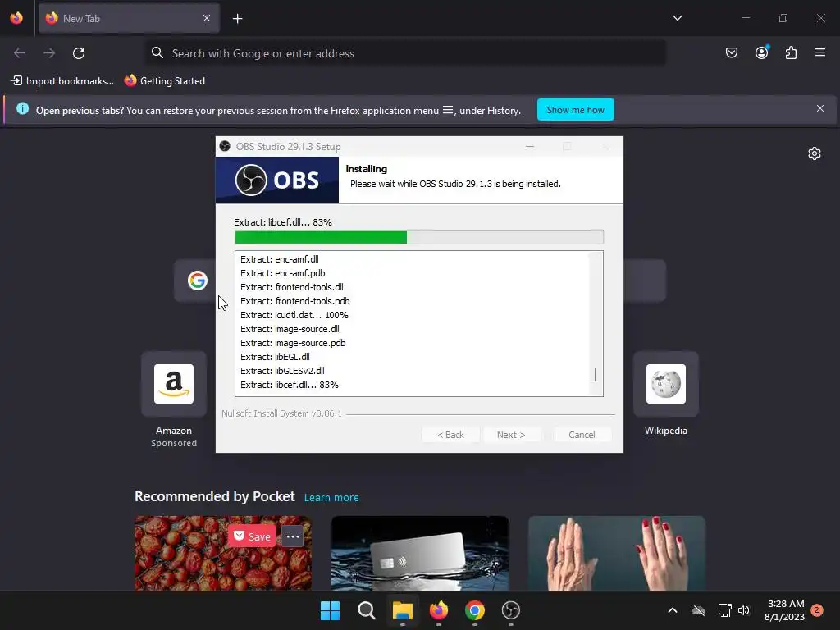Open Google Chrome from taskbar
This screenshot has width=840, height=630.
tap(475, 610)
